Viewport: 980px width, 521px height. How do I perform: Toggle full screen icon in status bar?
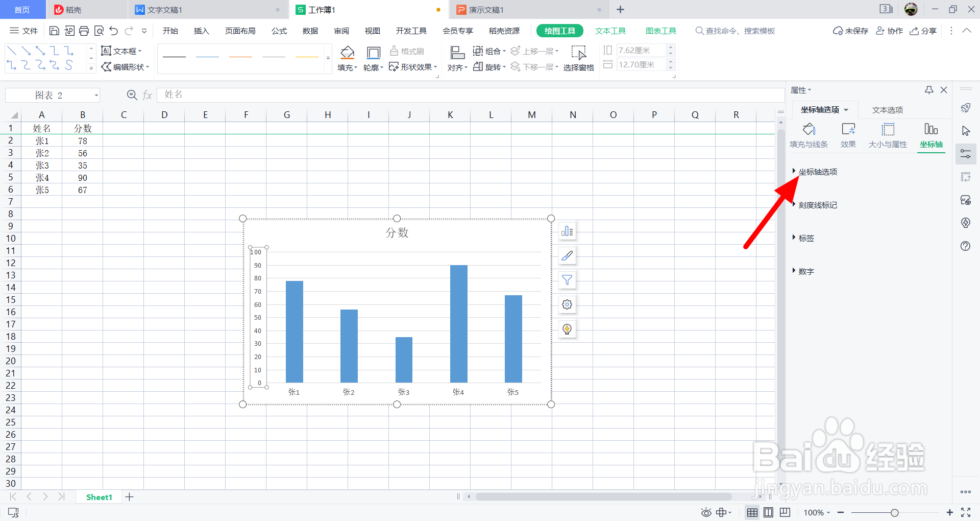click(966, 512)
